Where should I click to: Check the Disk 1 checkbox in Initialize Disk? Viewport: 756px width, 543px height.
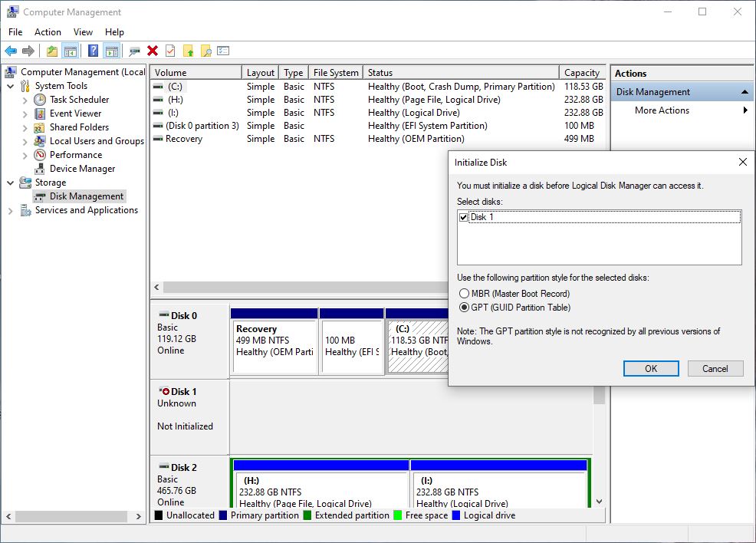tap(464, 216)
